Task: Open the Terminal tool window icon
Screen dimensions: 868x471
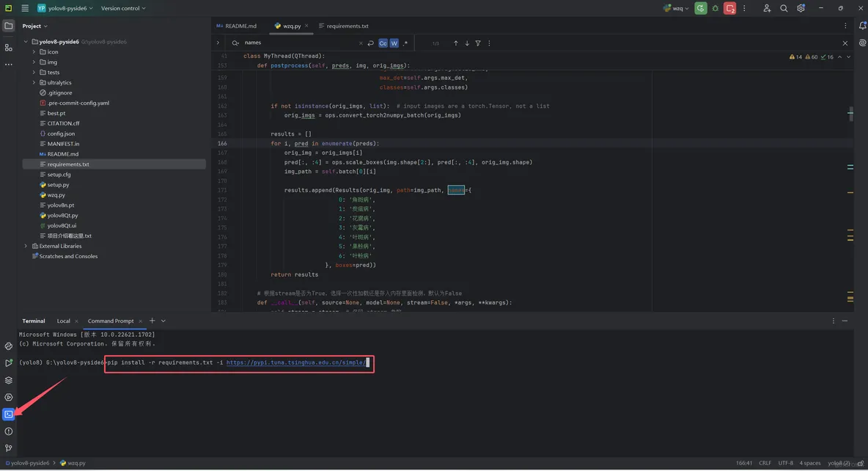Action: pyautogui.click(x=8, y=415)
